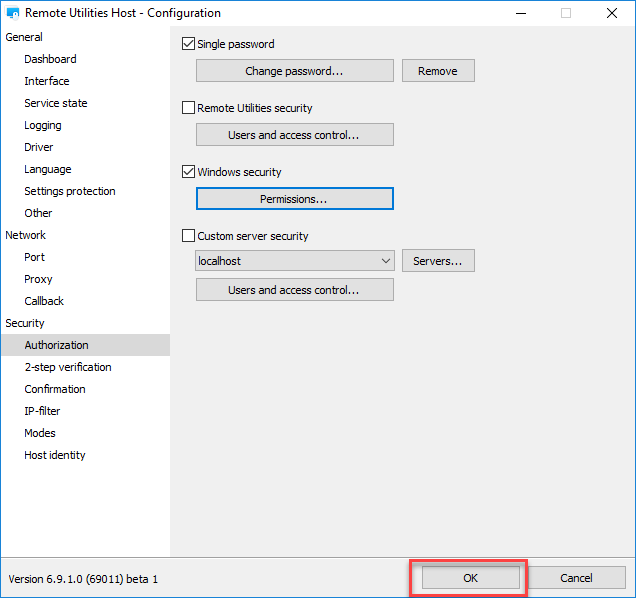Open Settings protection page

[x=70, y=191]
